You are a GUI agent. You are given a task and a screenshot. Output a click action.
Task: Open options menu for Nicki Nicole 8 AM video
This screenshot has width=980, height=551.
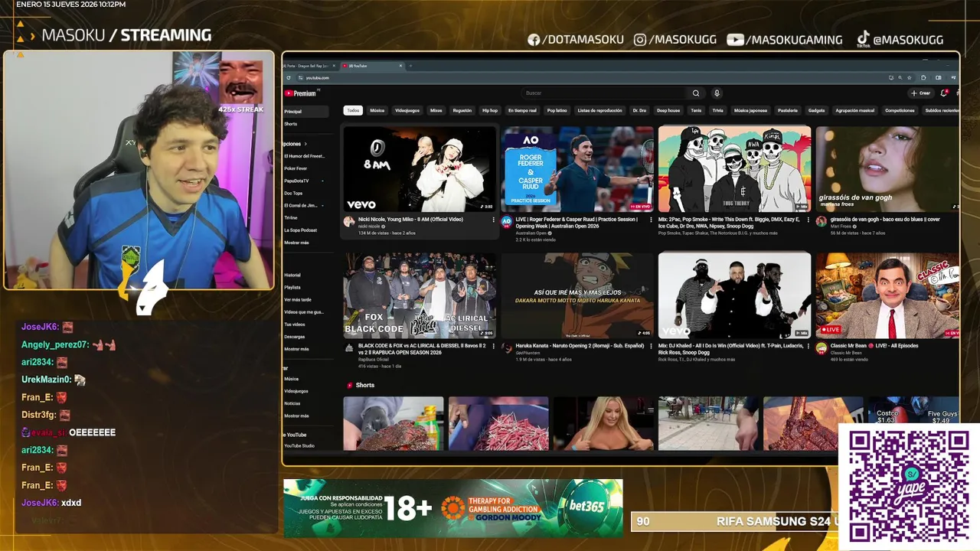[493, 220]
